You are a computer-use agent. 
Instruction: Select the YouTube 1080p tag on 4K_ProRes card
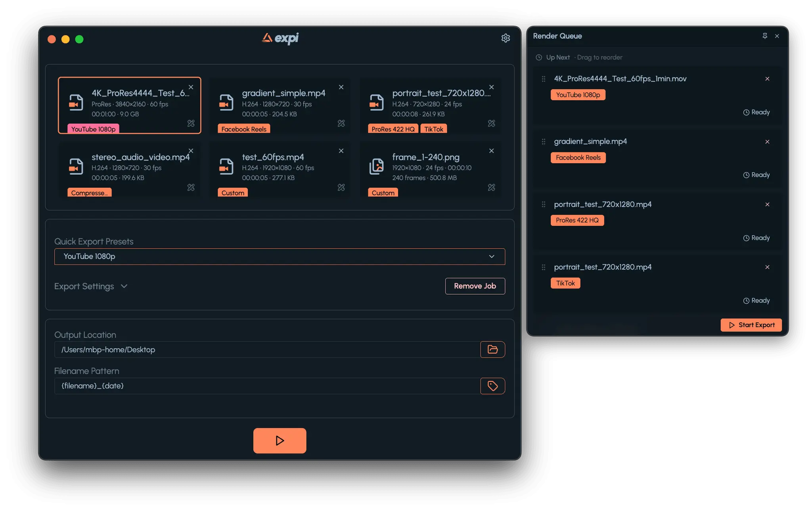(x=93, y=129)
